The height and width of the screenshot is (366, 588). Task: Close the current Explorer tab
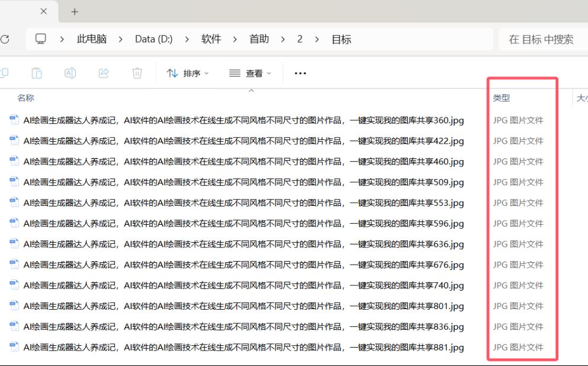click(43, 12)
